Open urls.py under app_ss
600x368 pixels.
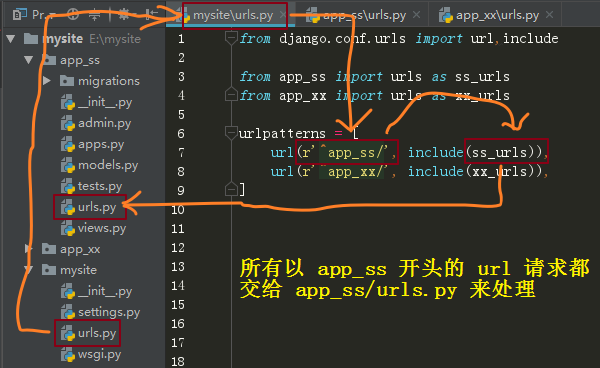[x=97, y=207]
